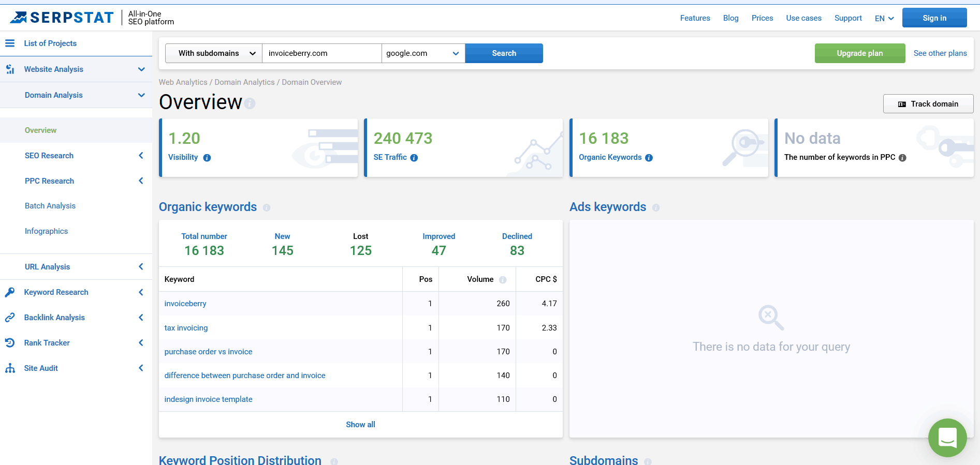The height and width of the screenshot is (465, 980).
Task: Click Declined keywords count 83
Action: (x=517, y=251)
